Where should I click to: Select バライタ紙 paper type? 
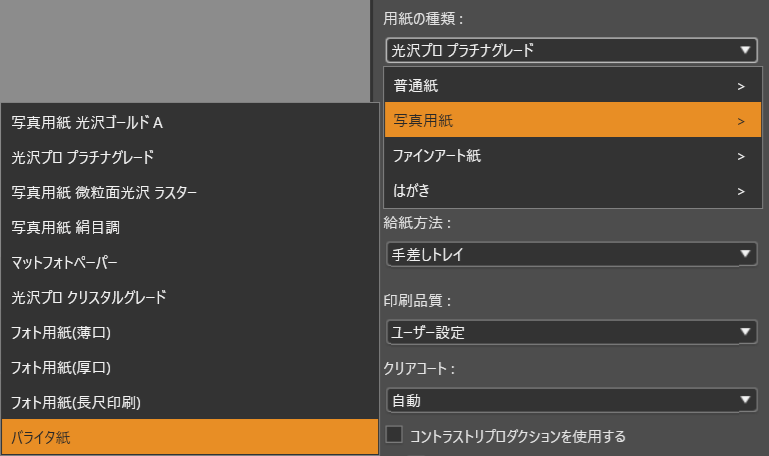click(190, 437)
